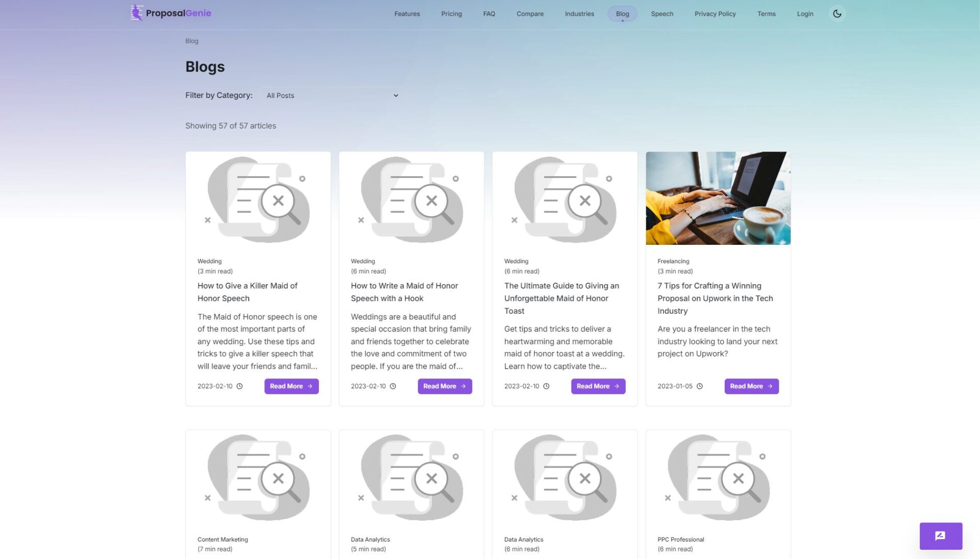Screen dimensions: 980x559
Task: Open the Filter by Category dropdown
Action: click(332, 95)
